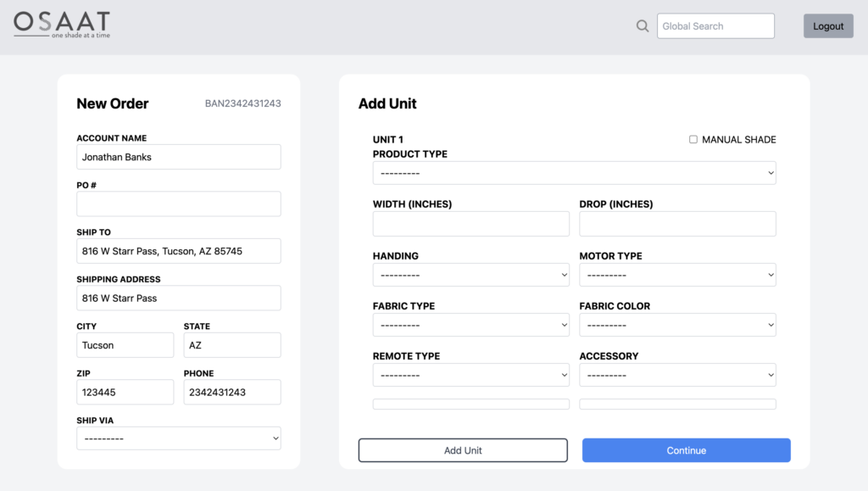The width and height of the screenshot is (868, 491).
Task: Click the Width (Inches) input field
Action: click(x=470, y=224)
